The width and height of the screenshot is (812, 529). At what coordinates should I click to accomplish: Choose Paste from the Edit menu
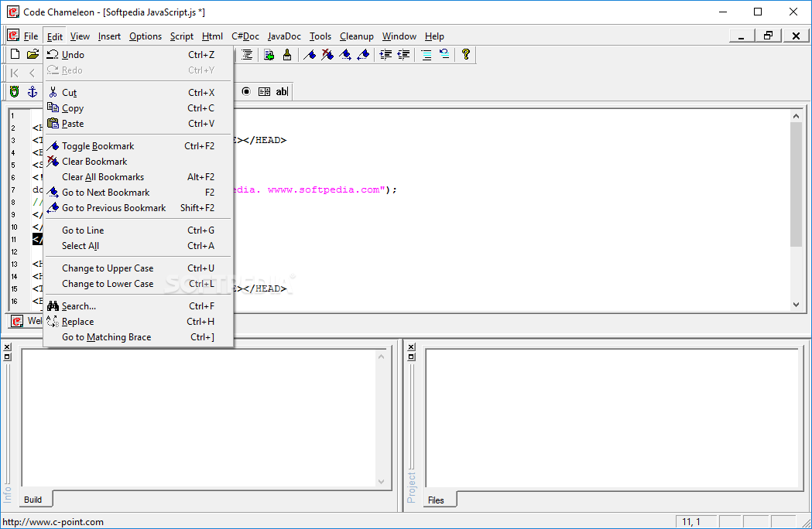point(138,124)
